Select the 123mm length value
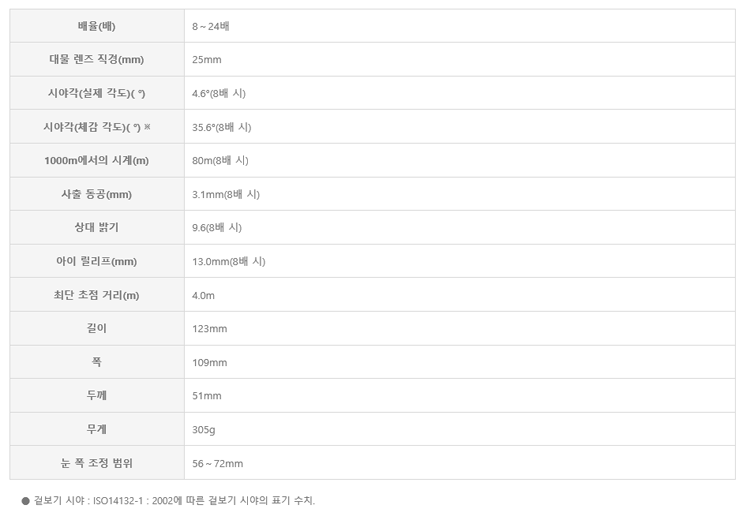 (210, 328)
